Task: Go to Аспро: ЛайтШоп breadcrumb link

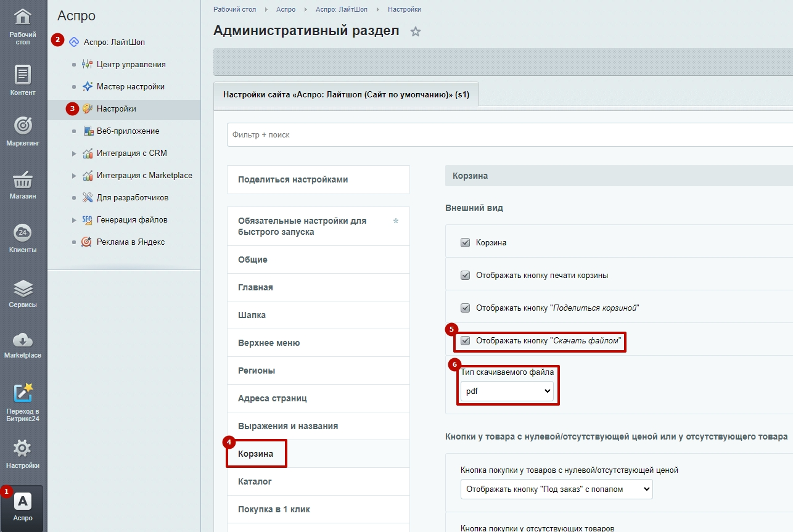Action: [x=342, y=9]
